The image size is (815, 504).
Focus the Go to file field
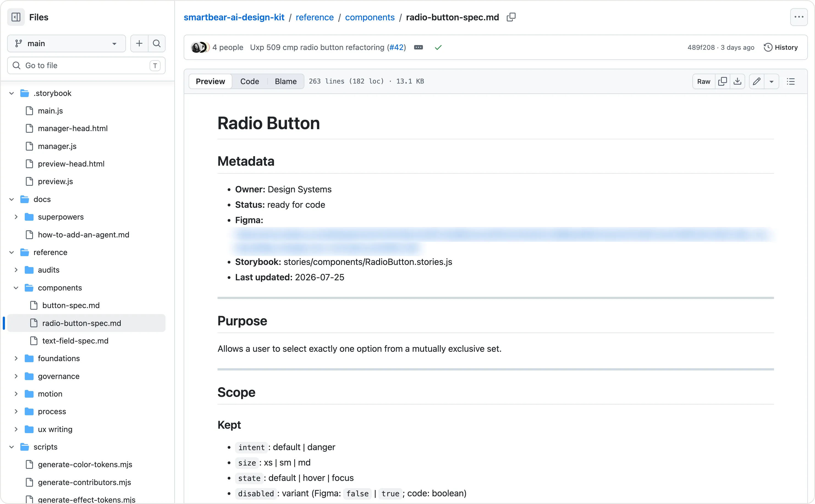pos(86,65)
